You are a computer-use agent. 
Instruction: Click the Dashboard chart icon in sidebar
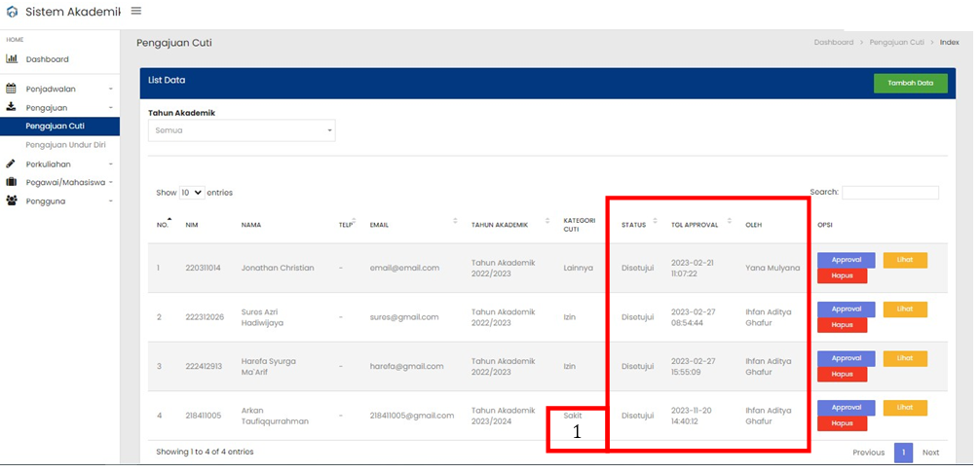point(12,59)
